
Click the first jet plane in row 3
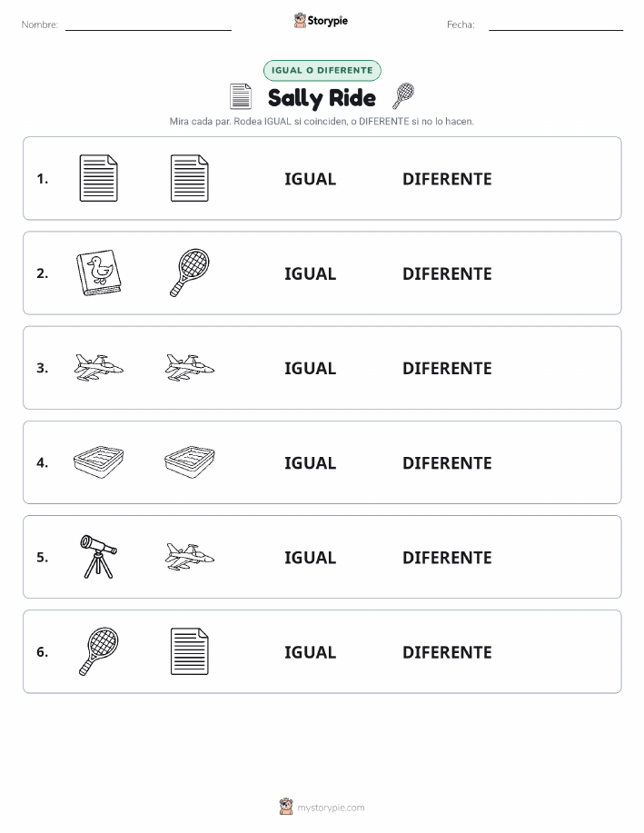click(x=98, y=368)
